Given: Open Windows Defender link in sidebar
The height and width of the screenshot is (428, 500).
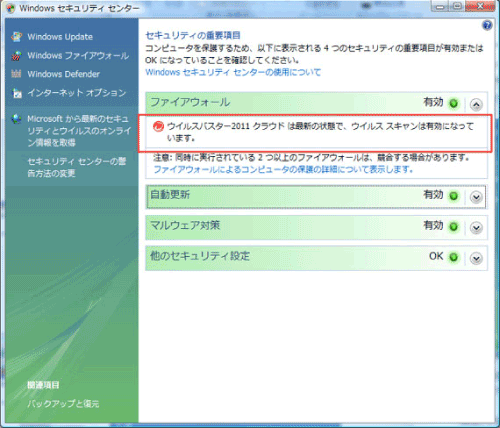Looking at the screenshot, I should coord(63,74).
